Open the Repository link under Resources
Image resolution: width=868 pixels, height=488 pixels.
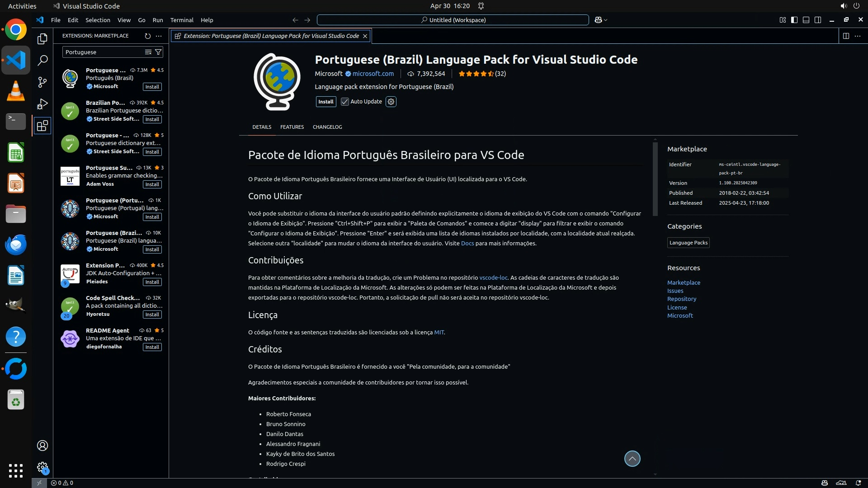pyautogui.click(x=682, y=299)
